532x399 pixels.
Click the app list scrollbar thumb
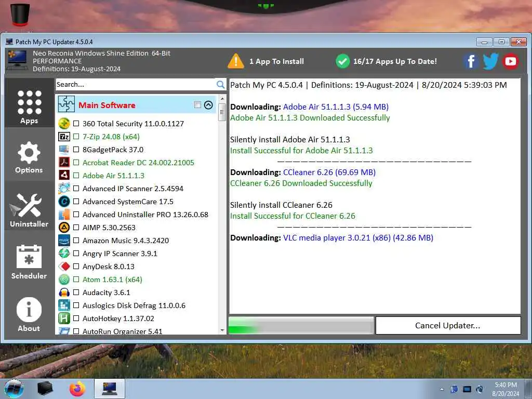tap(222, 112)
